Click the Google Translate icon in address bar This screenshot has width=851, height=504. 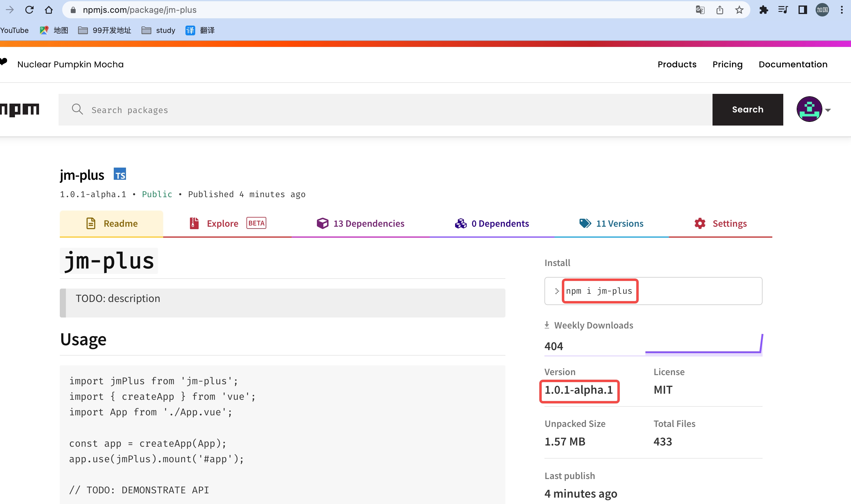tap(700, 10)
